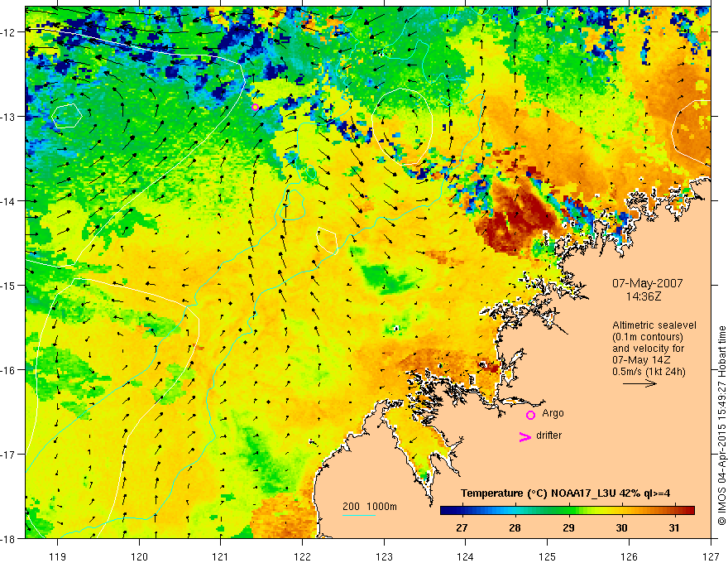Click the small white hexagonal contour near 119°E
The width and height of the screenshot is (728, 563).
pyautogui.click(x=66, y=116)
